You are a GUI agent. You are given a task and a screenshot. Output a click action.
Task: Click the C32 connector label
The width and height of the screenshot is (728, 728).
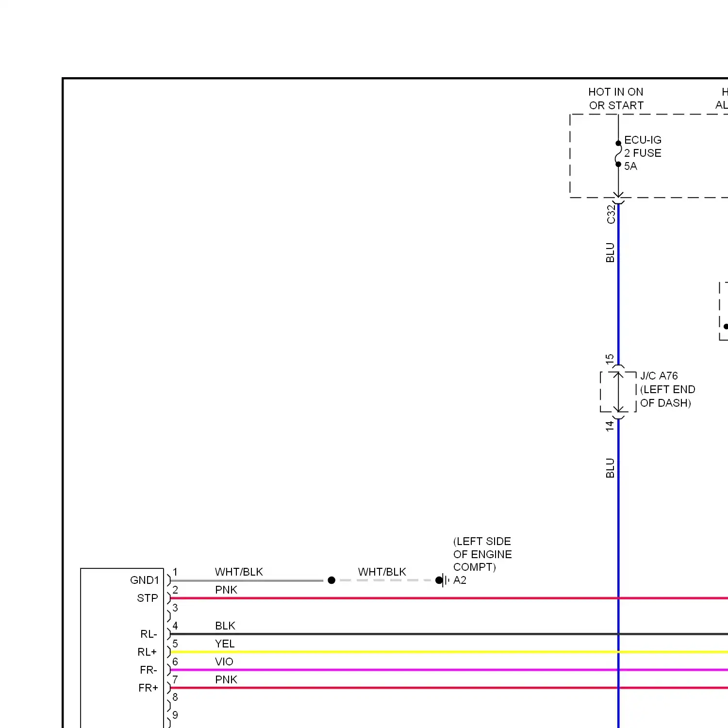click(x=611, y=214)
